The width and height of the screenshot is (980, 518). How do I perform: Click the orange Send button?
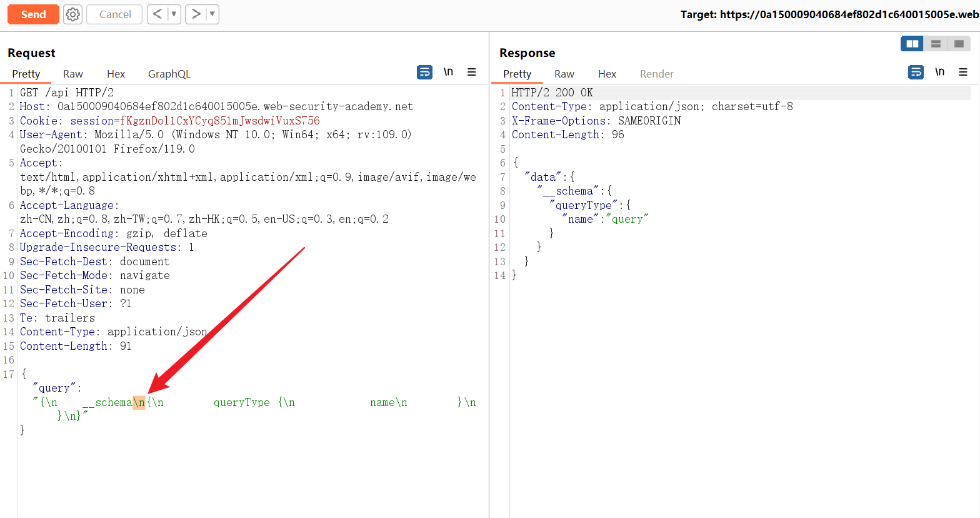[x=33, y=14]
